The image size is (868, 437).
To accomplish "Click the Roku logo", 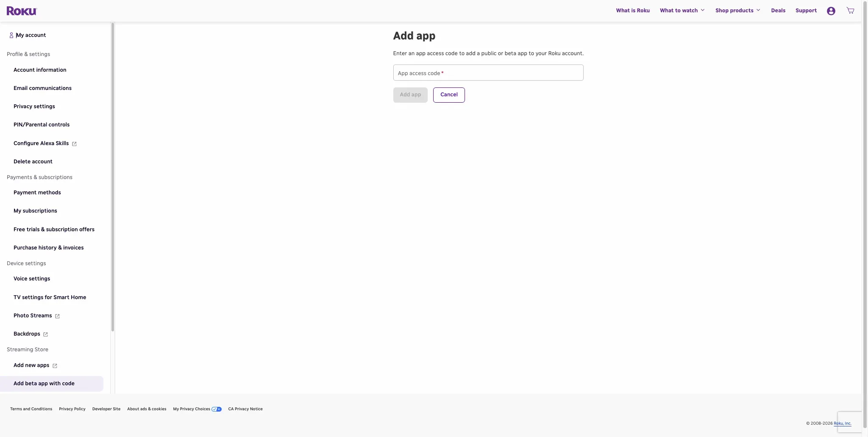I will tap(22, 11).
